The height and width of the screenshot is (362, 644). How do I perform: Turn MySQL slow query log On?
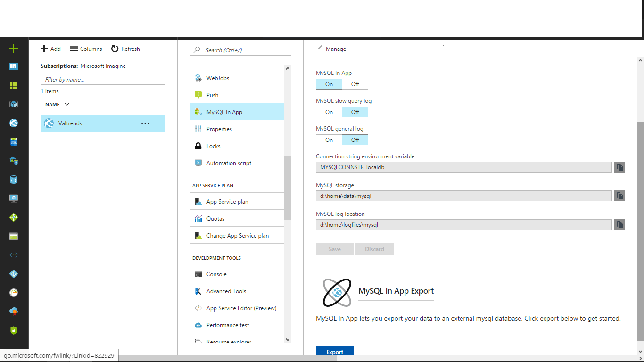(329, 112)
